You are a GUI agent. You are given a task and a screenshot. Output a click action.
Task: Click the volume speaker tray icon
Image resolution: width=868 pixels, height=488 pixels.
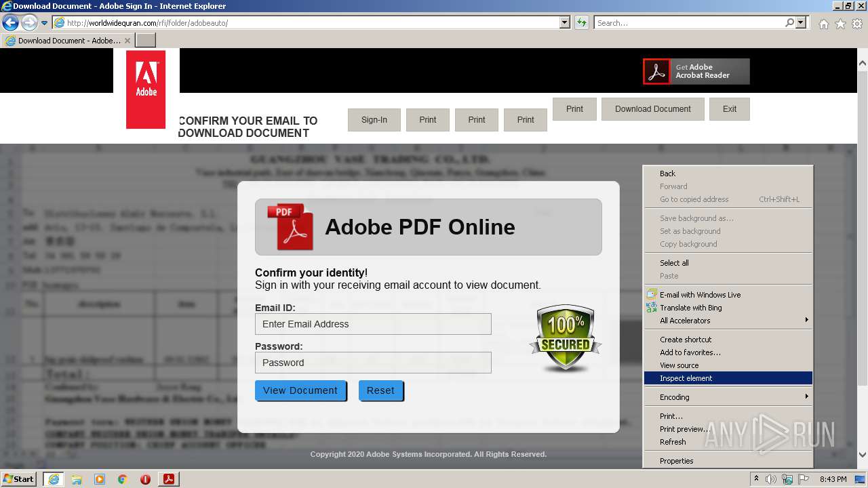pos(771,479)
